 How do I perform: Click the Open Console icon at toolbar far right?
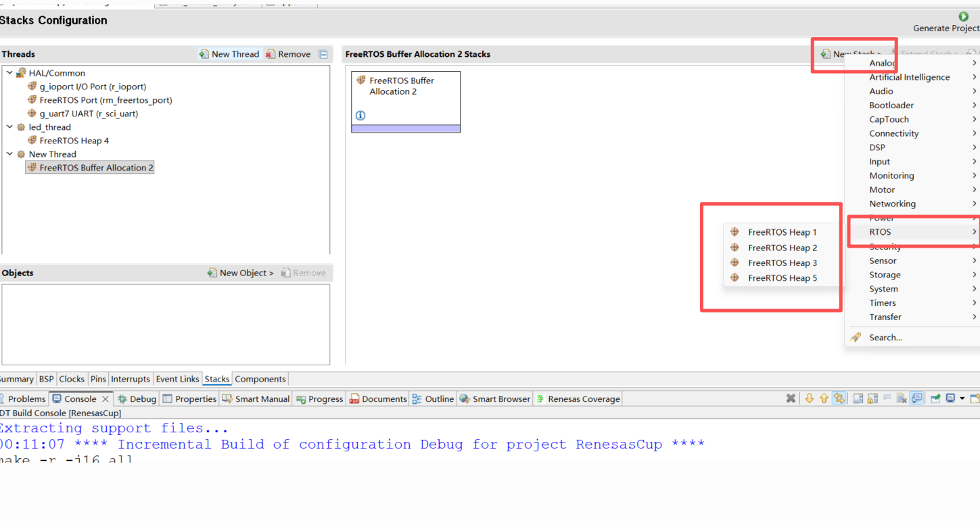tap(975, 399)
